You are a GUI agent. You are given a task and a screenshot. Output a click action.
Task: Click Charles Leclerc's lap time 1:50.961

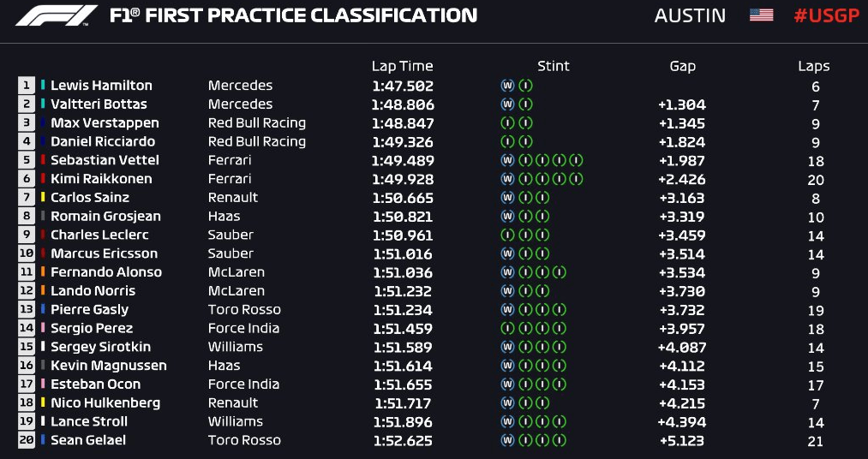click(x=402, y=235)
